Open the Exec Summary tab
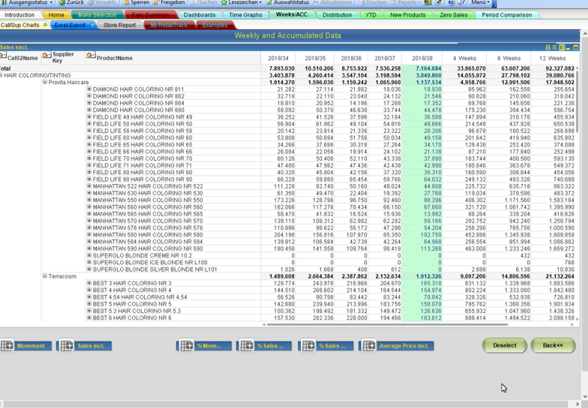Image resolution: width=588 pixels, height=408 pixels. pos(151,15)
